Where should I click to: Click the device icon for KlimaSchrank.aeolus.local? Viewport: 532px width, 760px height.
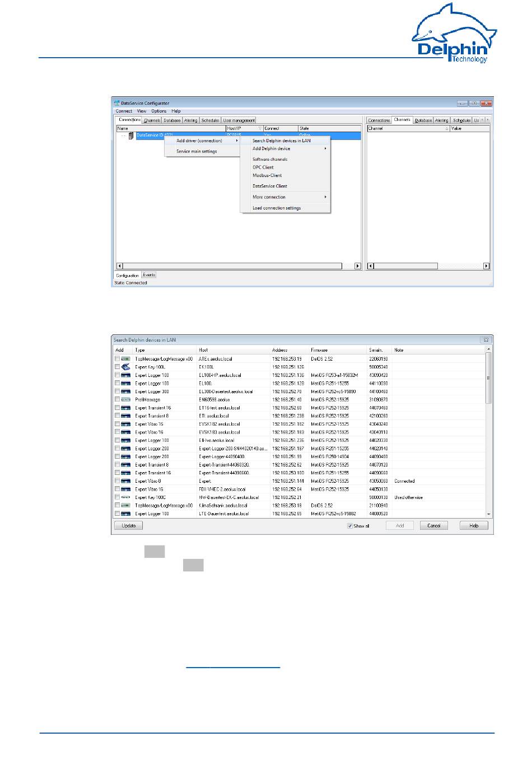click(x=125, y=505)
